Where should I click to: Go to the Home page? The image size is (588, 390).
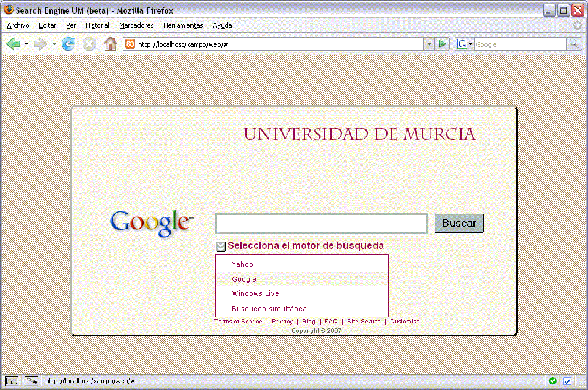pos(110,44)
